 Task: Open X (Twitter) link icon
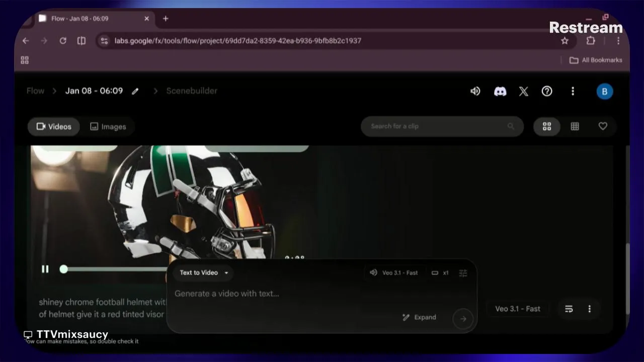pyautogui.click(x=523, y=91)
